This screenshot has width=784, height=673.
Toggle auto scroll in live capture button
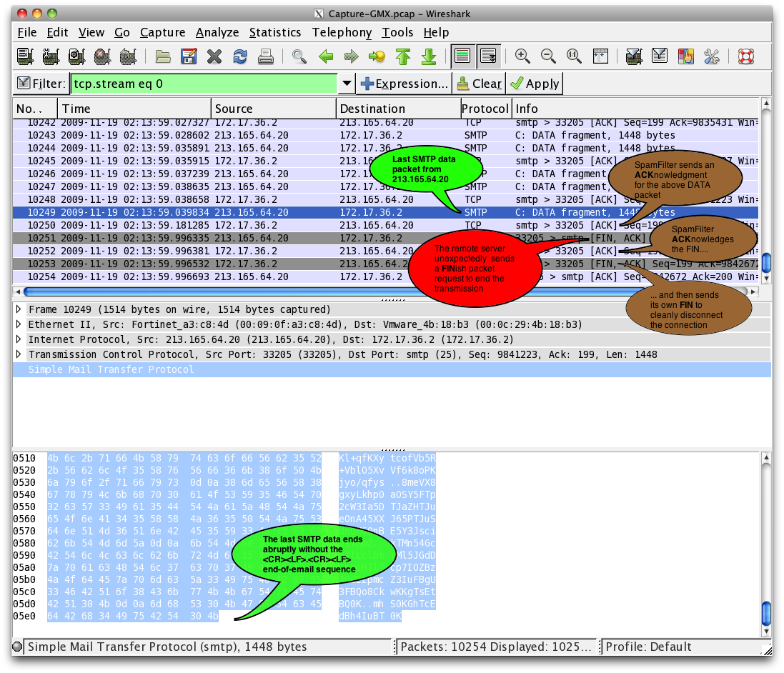(489, 56)
